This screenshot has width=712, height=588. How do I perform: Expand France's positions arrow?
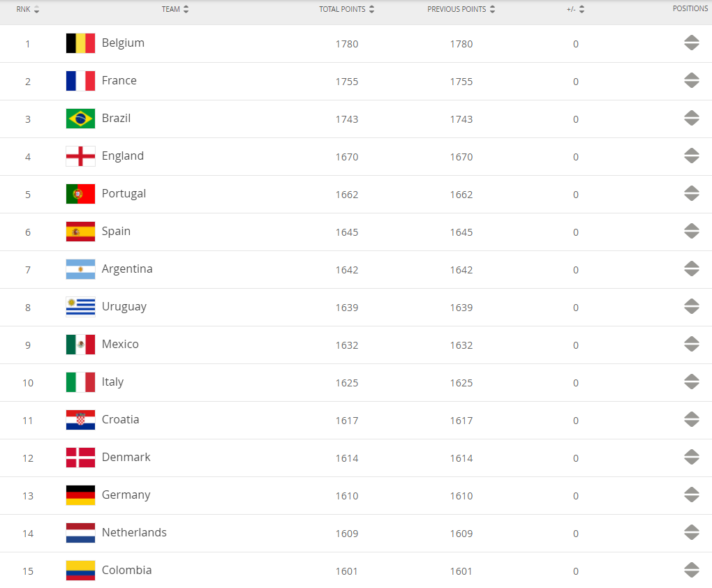click(x=691, y=81)
